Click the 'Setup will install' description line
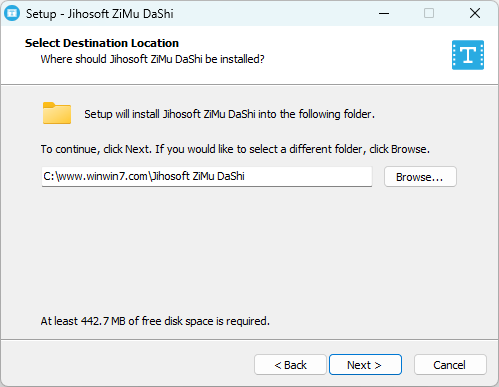499x387 pixels. coord(229,114)
